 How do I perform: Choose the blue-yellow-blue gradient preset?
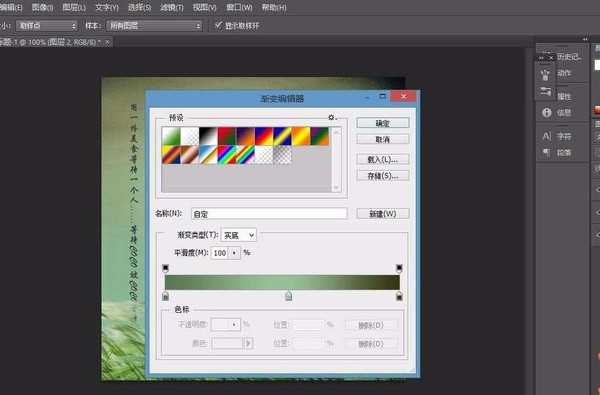pos(282,136)
